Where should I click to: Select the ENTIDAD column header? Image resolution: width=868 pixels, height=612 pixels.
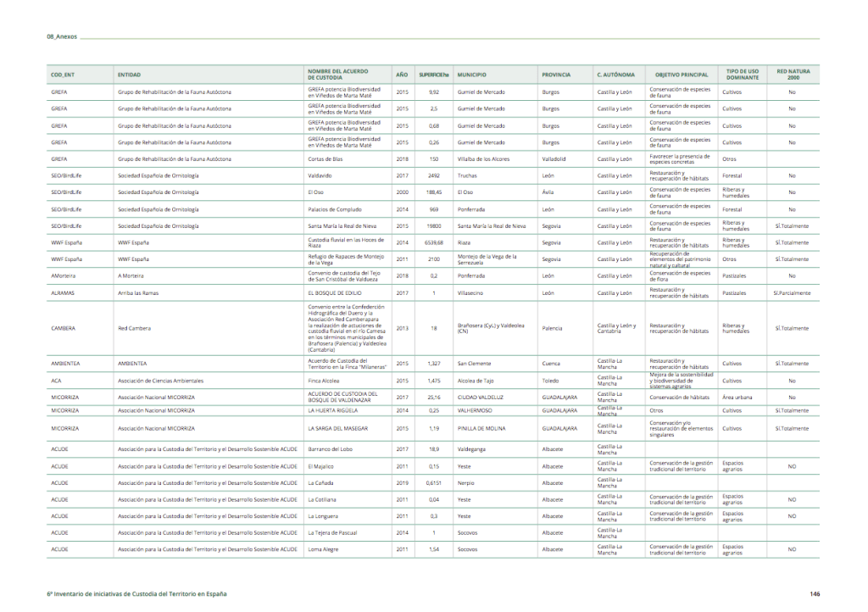(x=129, y=75)
